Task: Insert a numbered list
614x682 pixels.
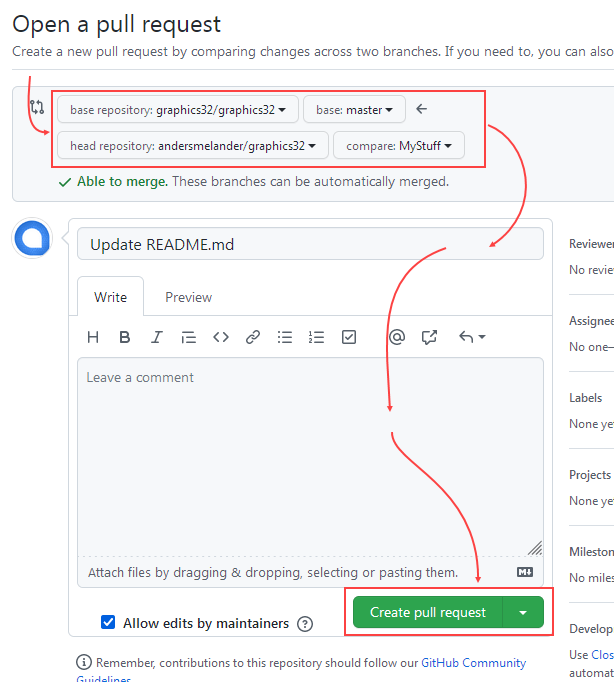Action: pyautogui.click(x=317, y=337)
